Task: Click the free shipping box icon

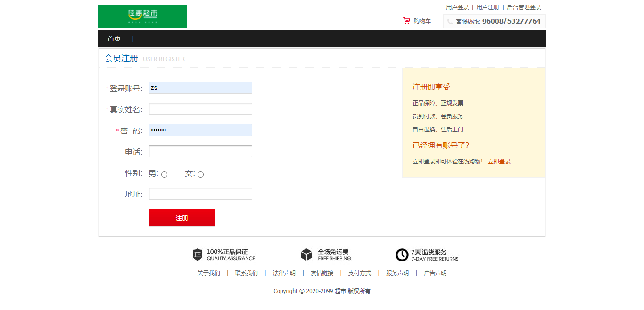Action: click(x=306, y=255)
